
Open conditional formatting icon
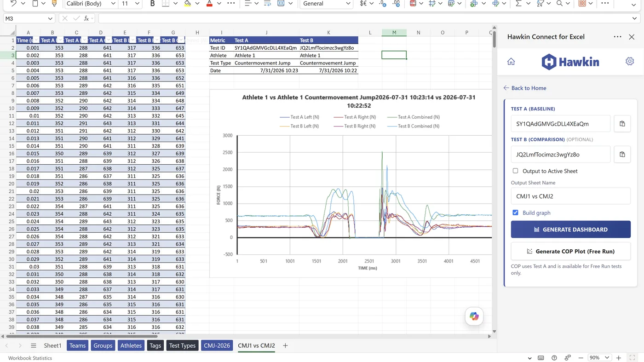point(413,3)
